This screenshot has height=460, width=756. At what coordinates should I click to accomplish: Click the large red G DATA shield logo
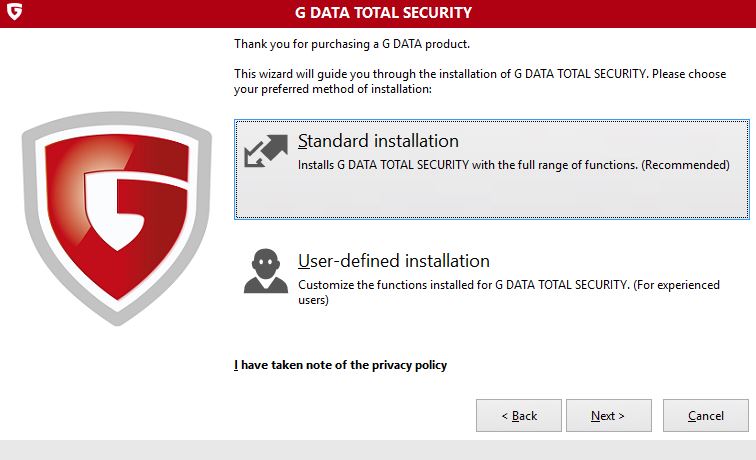point(117,218)
